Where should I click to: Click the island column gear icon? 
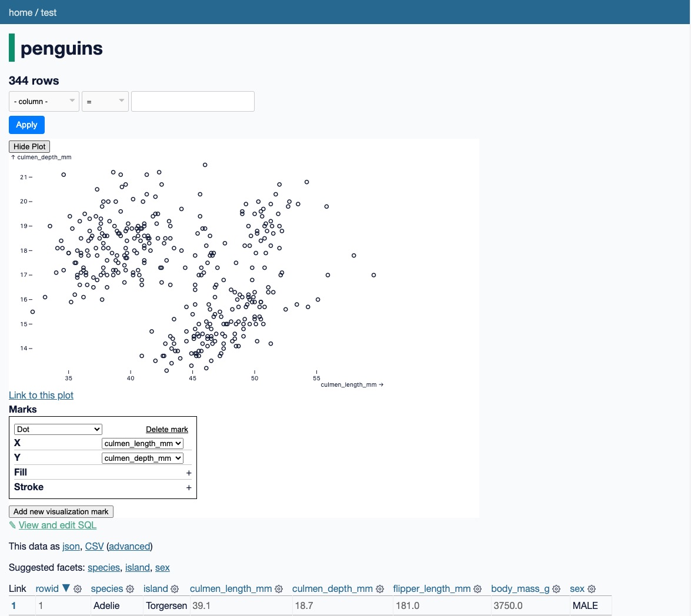(x=175, y=589)
